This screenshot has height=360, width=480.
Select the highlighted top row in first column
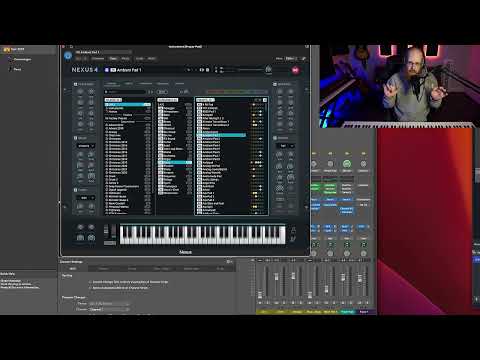click(128, 104)
